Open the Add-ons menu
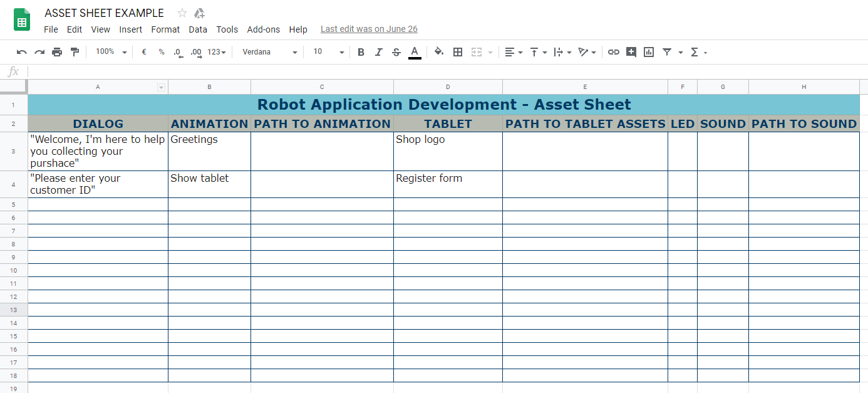This screenshot has height=393, width=868. 264,29
